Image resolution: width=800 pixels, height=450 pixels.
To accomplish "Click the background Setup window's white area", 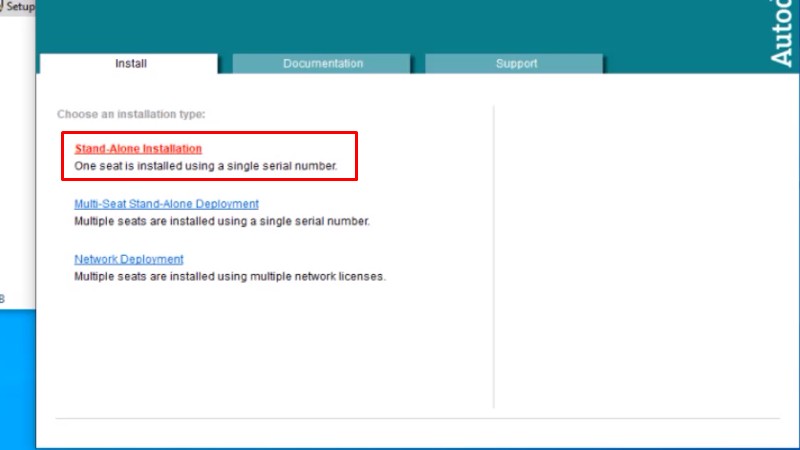I will tap(17, 150).
